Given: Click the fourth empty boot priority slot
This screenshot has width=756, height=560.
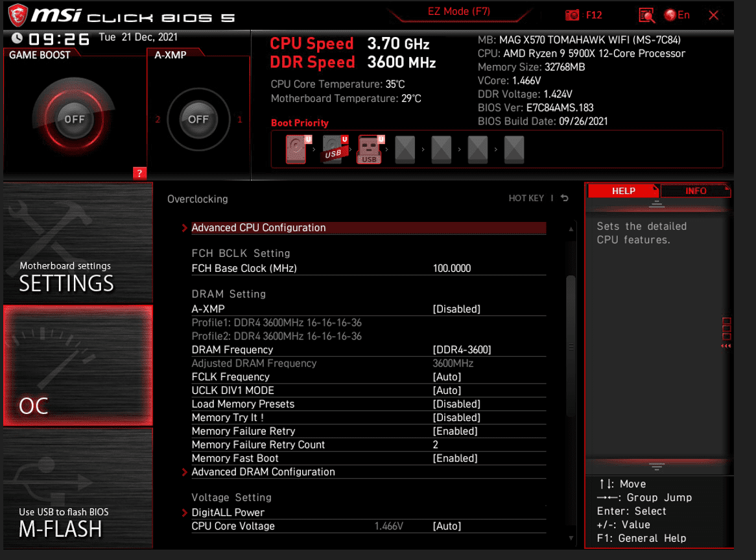Looking at the screenshot, I should coord(405,149).
